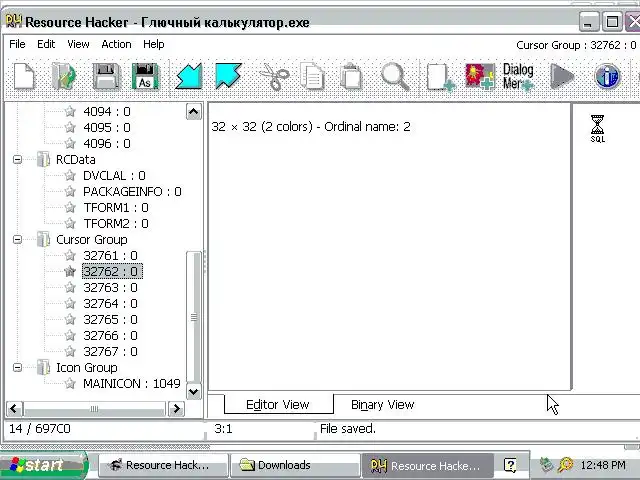Open the Help menu
Viewport: 640px width, 480px height.
pyautogui.click(x=153, y=44)
